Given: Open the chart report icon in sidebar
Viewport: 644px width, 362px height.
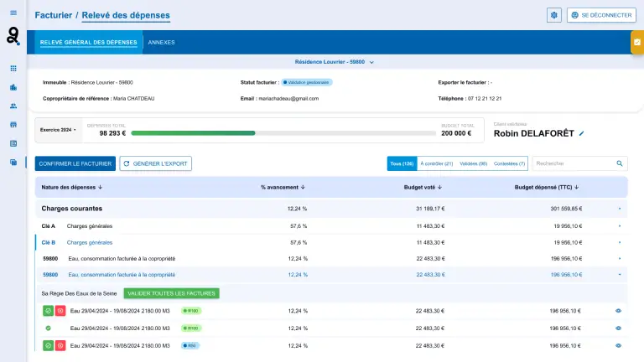Looking at the screenshot, I should click(13, 143).
